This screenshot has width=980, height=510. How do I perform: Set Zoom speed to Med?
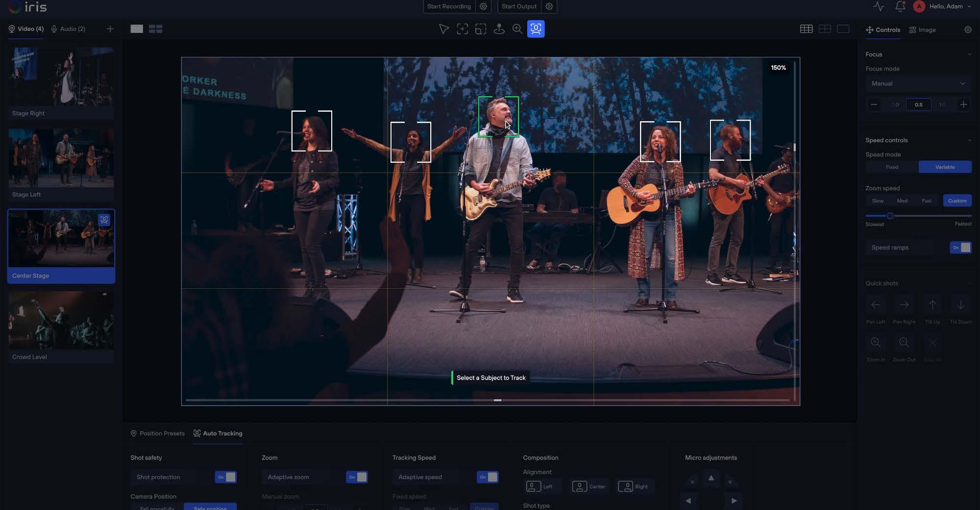pyautogui.click(x=902, y=201)
